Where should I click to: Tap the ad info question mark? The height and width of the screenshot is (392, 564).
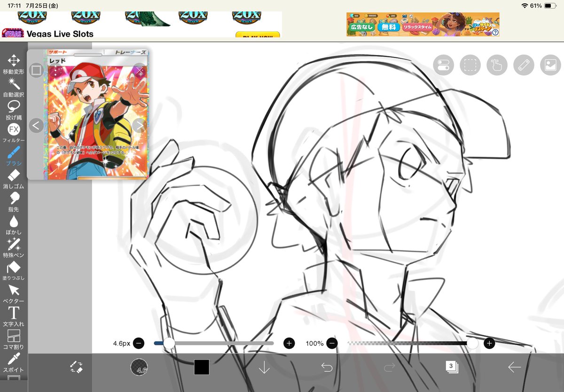pos(495,32)
